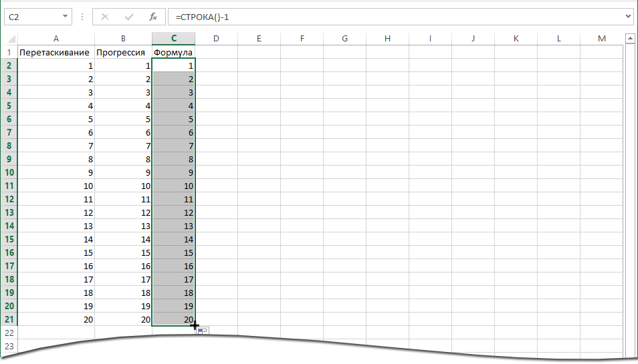Click the Enter checkmark formula icon

(129, 16)
